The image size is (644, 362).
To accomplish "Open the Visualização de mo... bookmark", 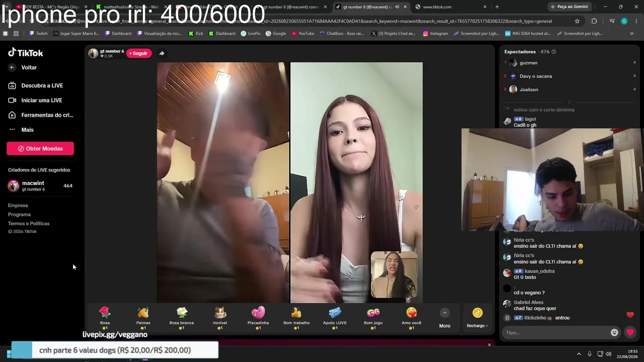I will tap(159, 34).
